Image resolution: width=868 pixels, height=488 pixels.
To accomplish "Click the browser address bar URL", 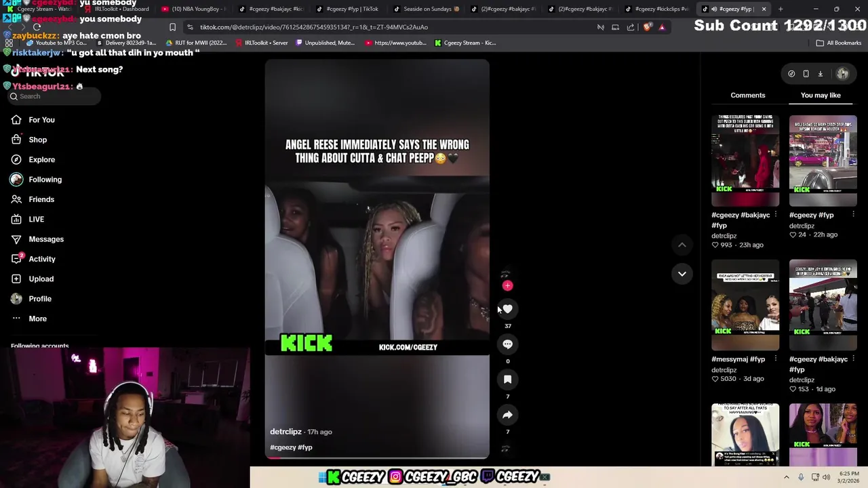I will click(x=313, y=27).
